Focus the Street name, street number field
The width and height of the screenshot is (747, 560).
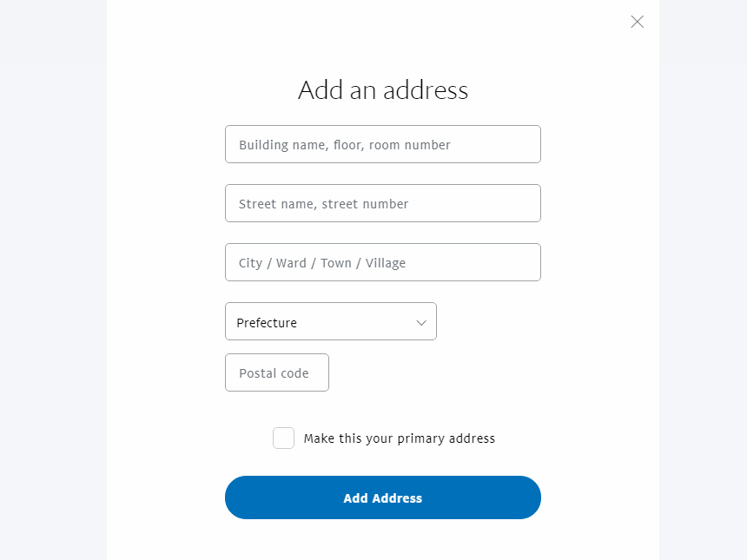pyautogui.click(x=382, y=203)
